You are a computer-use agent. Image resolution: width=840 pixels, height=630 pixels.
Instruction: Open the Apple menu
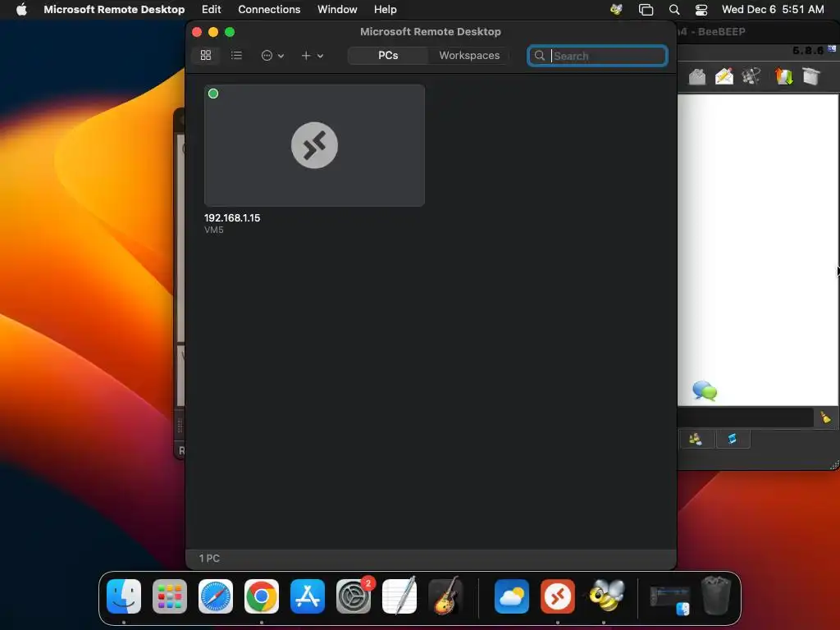click(x=21, y=9)
